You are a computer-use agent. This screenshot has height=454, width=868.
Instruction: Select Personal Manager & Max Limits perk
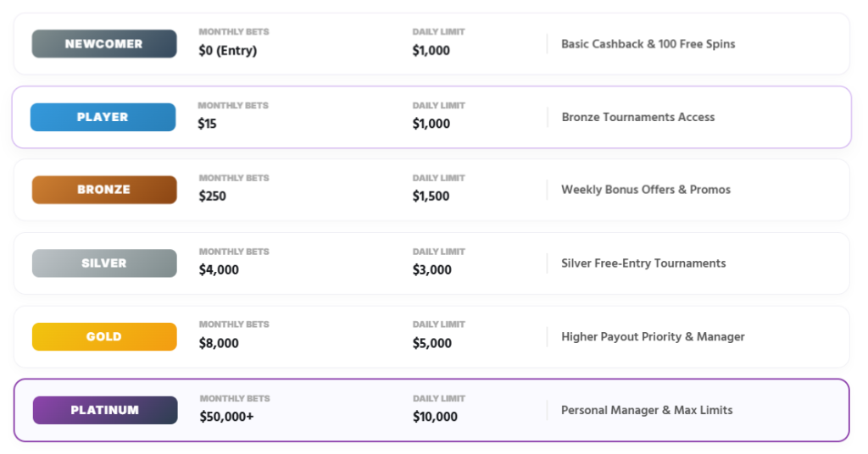coord(647,410)
